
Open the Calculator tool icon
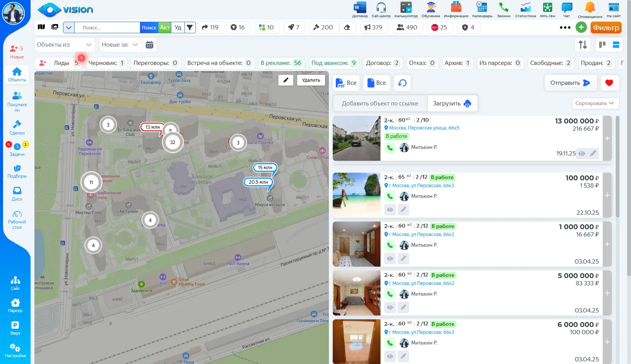click(x=406, y=8)
